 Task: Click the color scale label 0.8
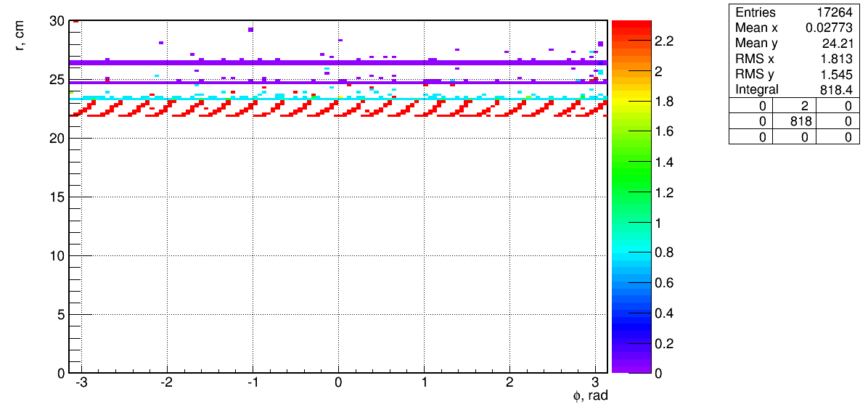click(x=664, y=253)
